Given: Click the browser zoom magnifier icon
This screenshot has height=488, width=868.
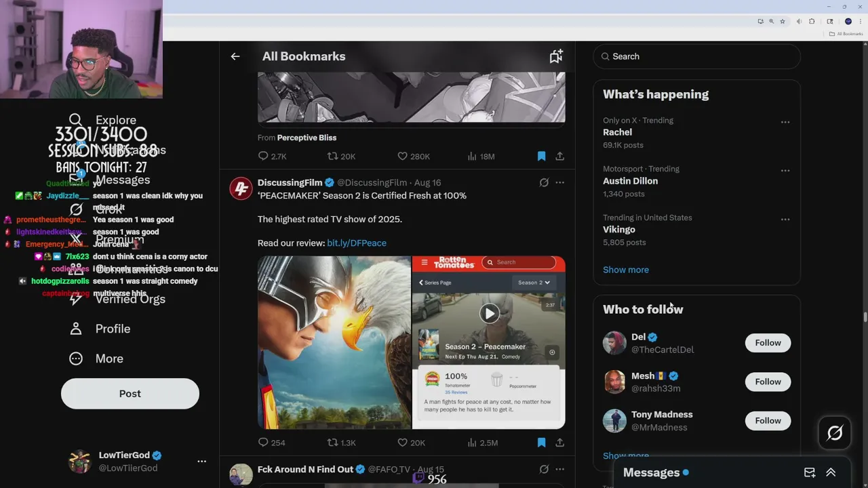Looking at the screenshot, I should (771, 22).
